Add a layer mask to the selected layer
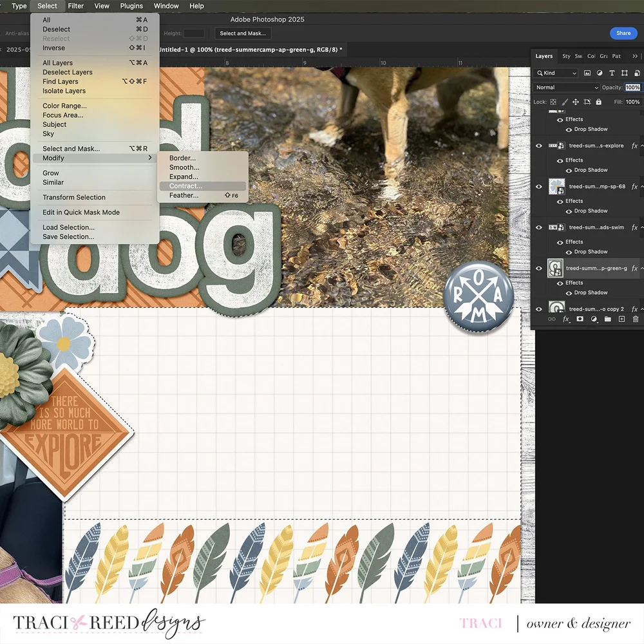The image size is (644, 644). point(579,319)
